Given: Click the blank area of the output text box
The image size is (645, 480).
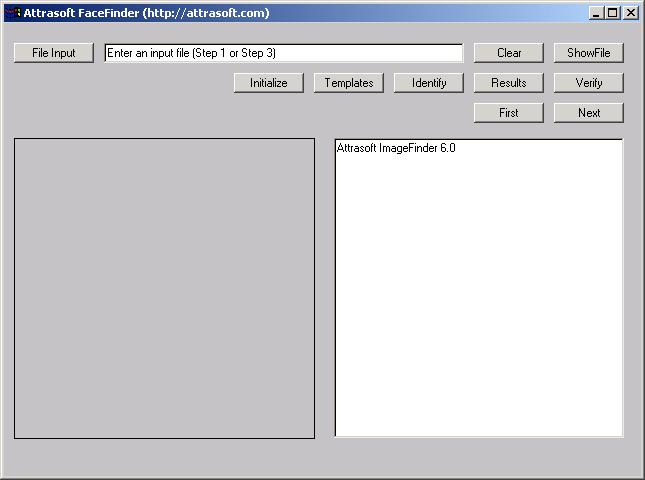Looking at the screenshot, I should 478,300.
